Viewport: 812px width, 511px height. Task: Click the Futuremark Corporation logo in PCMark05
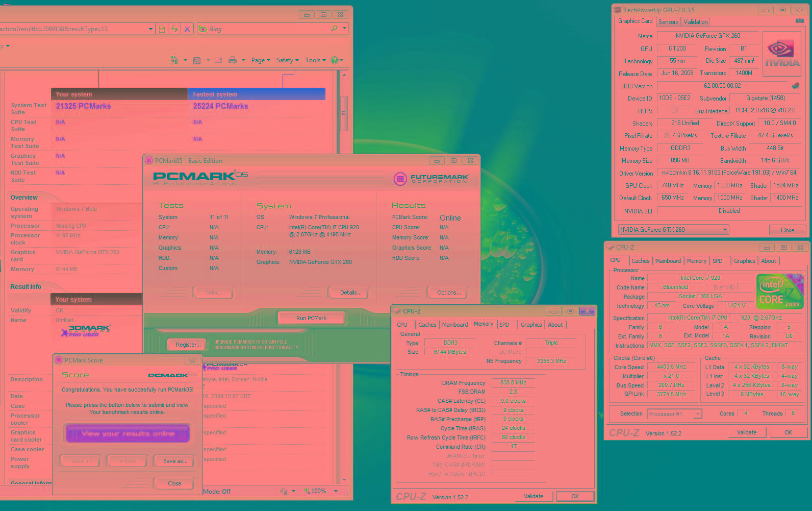431,179
